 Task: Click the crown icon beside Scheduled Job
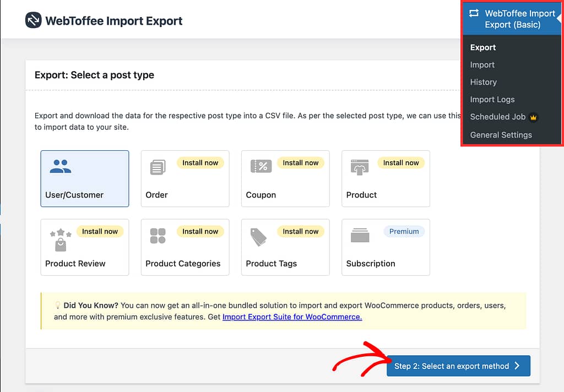pos(533,117)
